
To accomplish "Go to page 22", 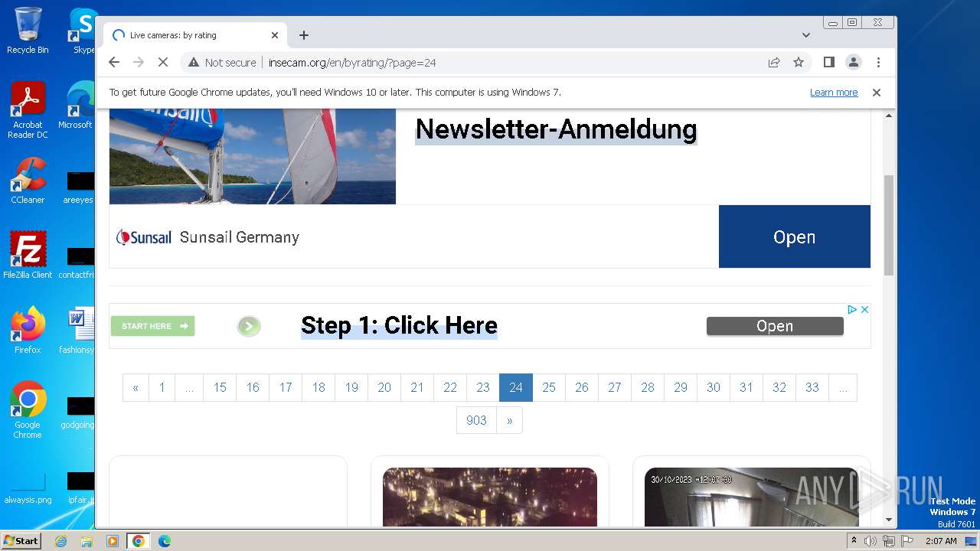I will 450,387.
